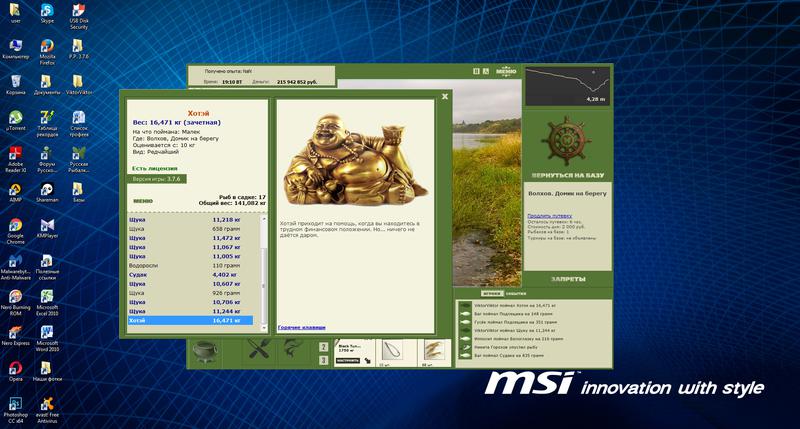Open the µTorrent desktop shortcut
The height and width of the screenshot is (429, 800).
tap(15, 120)
